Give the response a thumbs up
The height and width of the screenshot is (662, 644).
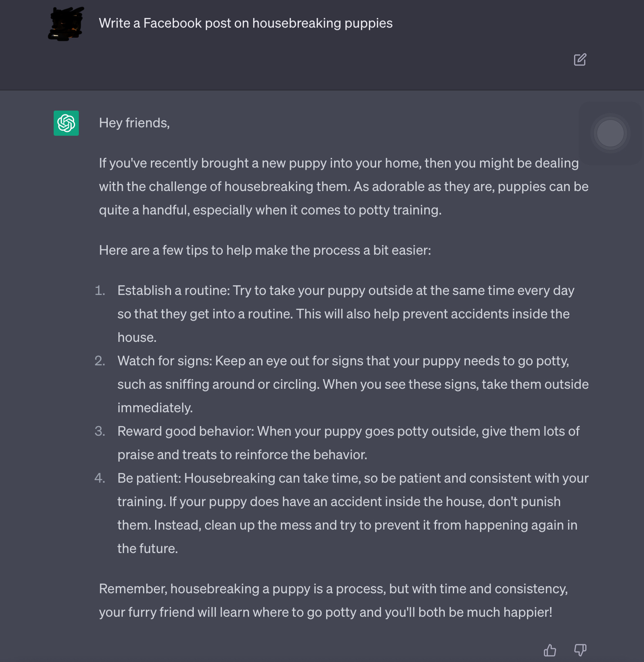(x=550, y=650)
